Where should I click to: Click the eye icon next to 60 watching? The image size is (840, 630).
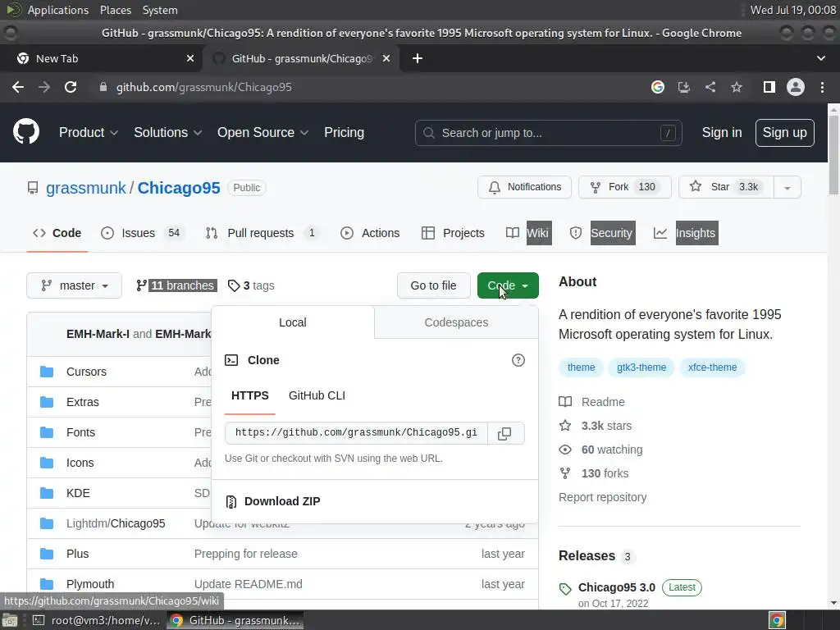(x=565, y=450)
